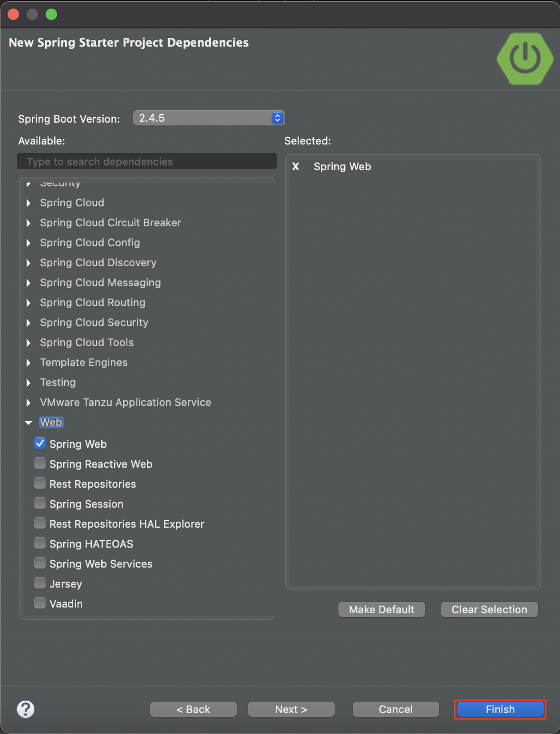Expand the Spring Cloud category
Screen dimensions: 560x734
click(x=29, y=203)
